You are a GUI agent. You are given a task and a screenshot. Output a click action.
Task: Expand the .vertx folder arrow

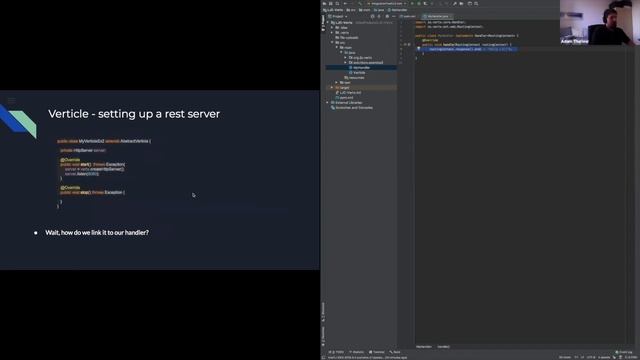(x=332, y=32)
